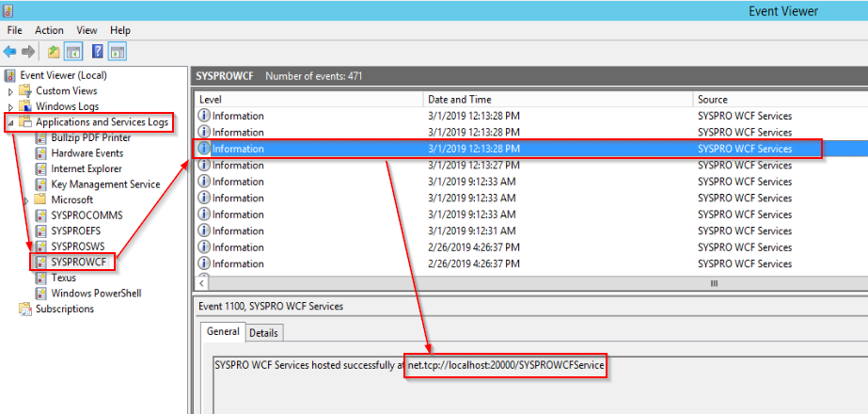Expand the Windows Logs node arrow

(10, 107)
